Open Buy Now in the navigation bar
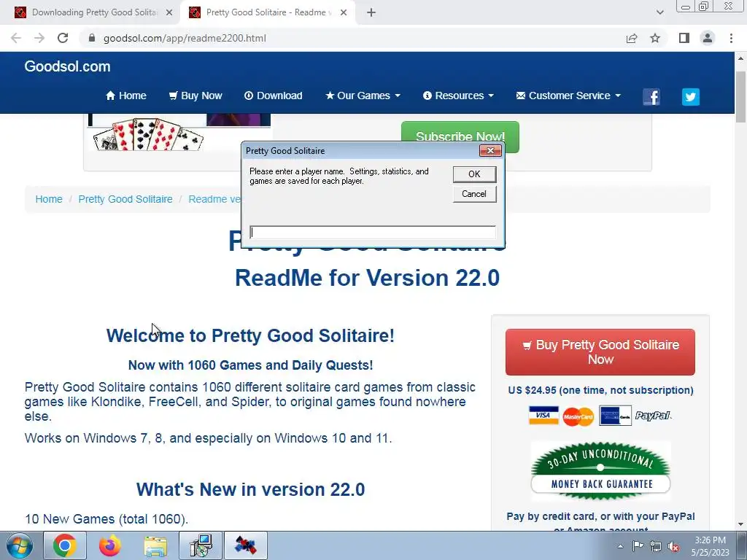 pyautogui.click(x=196, y=96)
